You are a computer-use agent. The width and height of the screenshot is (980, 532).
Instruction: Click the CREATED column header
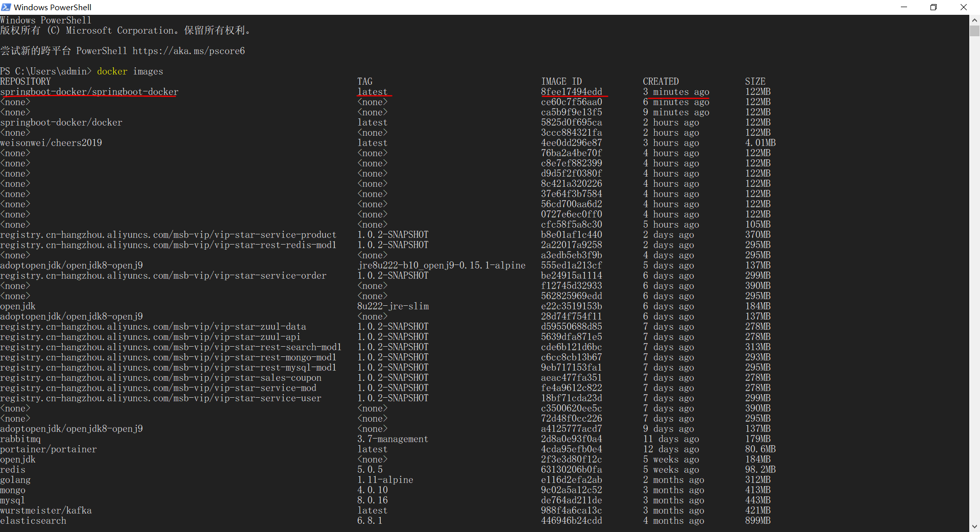click(x=661, y=82)
